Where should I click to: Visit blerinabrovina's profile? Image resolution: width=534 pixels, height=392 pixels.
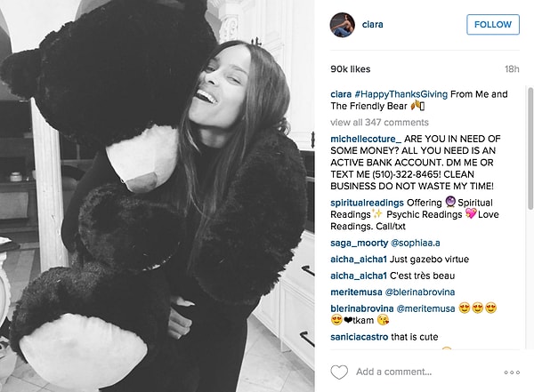click(x=362, y=308)
